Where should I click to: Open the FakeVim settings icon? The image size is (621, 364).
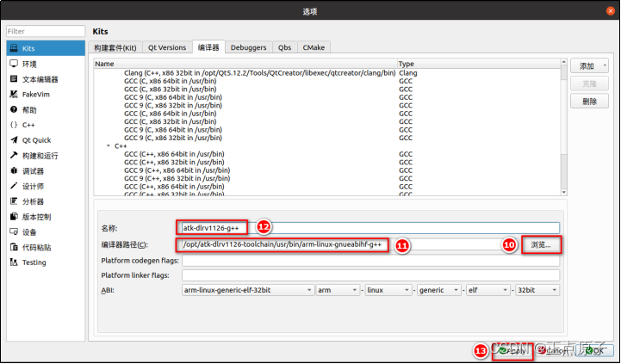[x=15, y=94]
